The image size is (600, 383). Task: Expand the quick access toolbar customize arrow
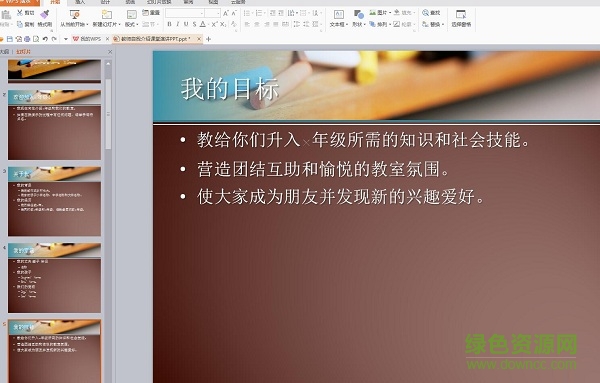(x=65, y=39)
